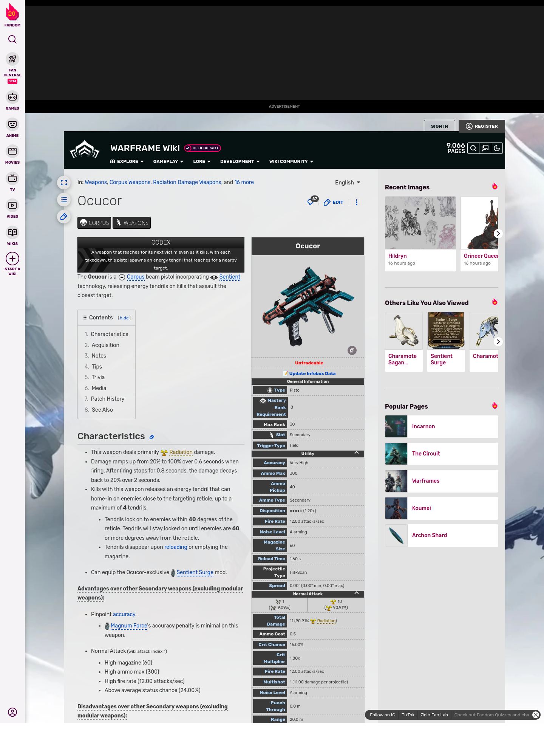Expand page to full width
Image resolution: width=544 pixels, height=756 pixels.
64,183
